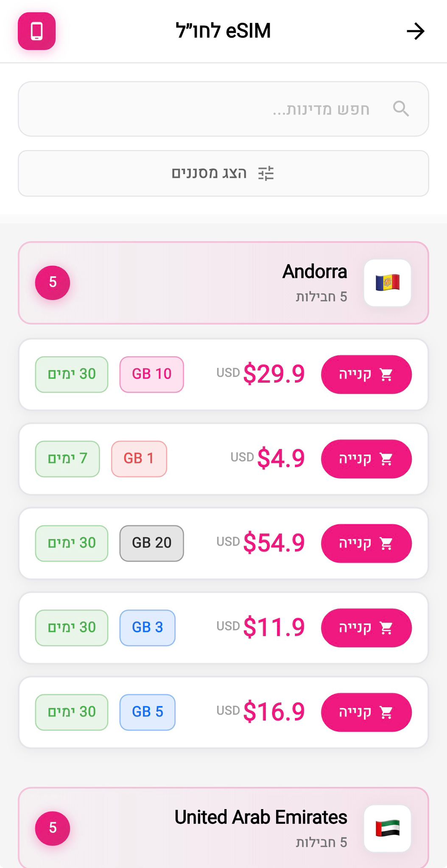Click the filter sliders icon

266,173
